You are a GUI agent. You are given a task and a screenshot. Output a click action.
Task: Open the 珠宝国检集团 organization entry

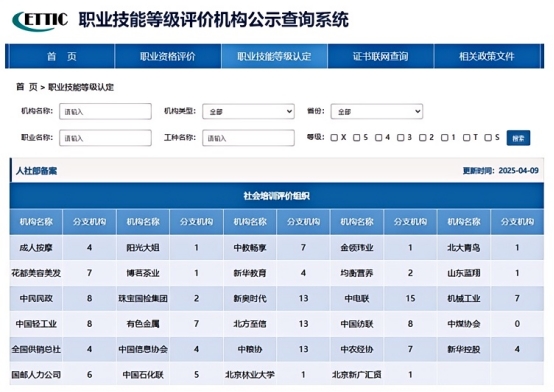click(143, 298)
